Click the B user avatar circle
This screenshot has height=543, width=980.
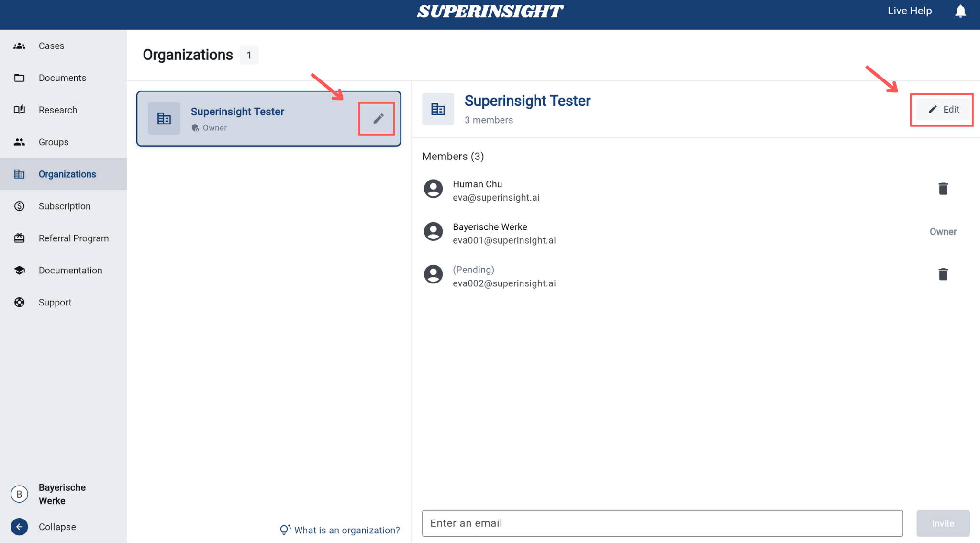coord(19,494)
